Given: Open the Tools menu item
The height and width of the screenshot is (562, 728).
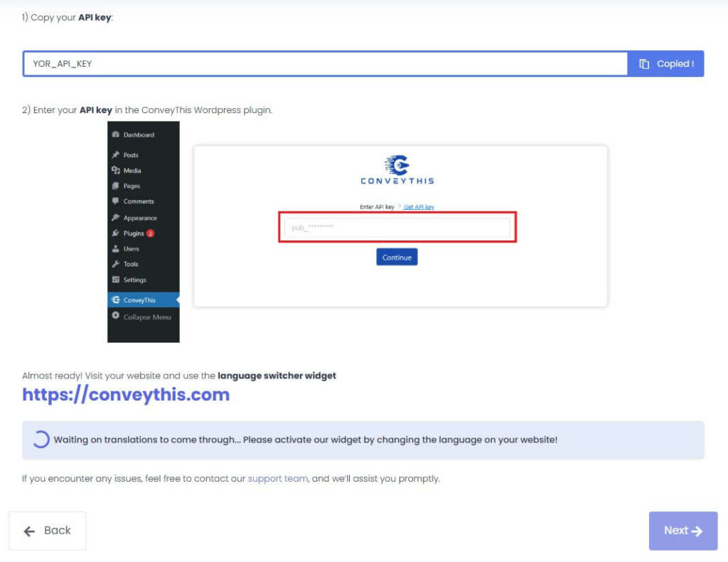Looking at the screenshot, I should (x=131, y=265).
